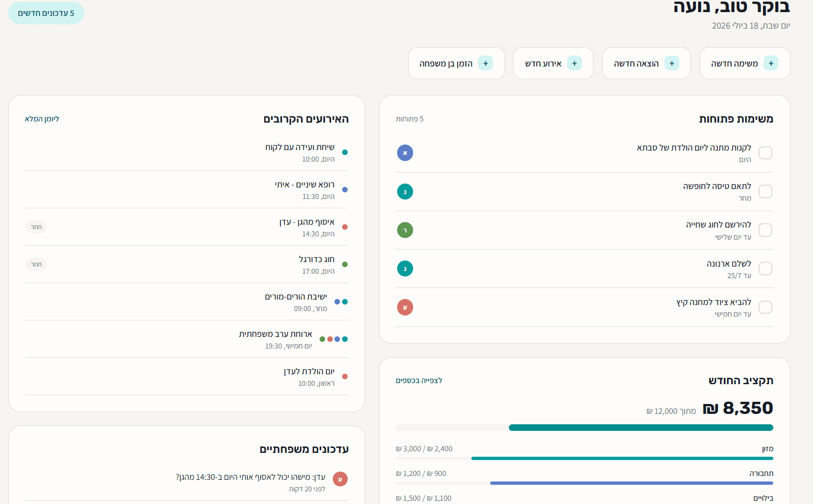The width and height of the screenshot is (813, 504).
Task: Click the ₪ 1,100 / ₪ 1,500 leisure figures
Action: [424, 498]
